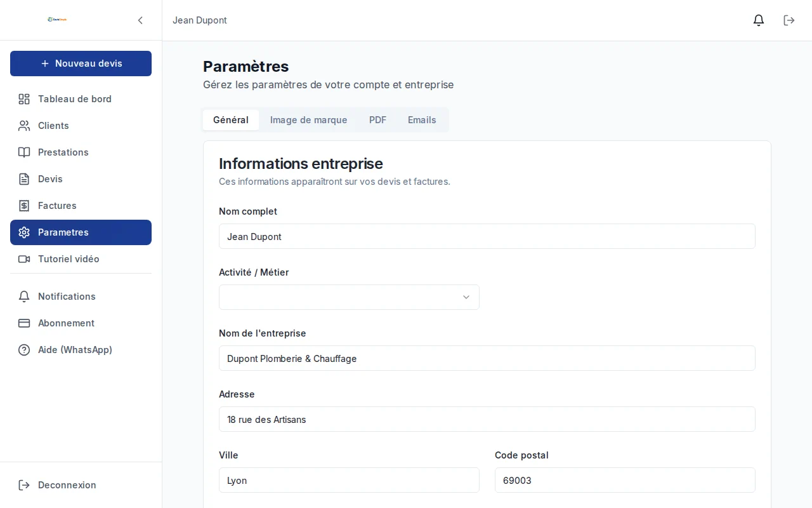Open the Devis menu entry
The image size is (812, 508).
point(81,179)
